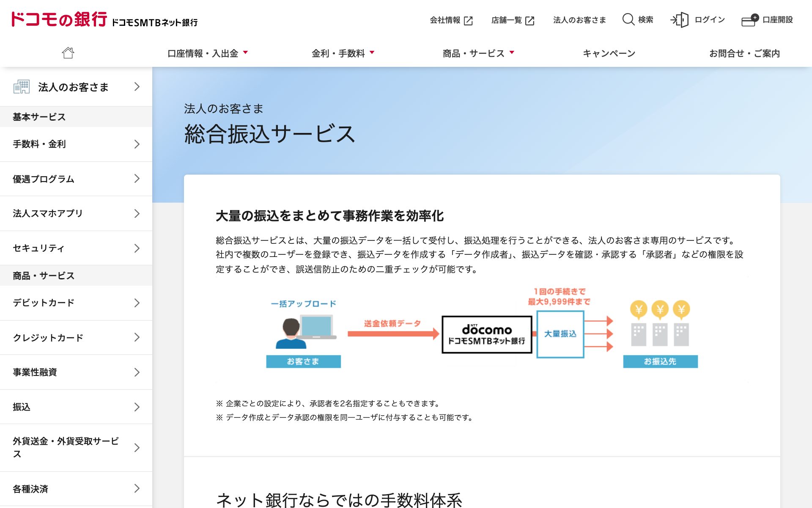Expand the 金利・手数料 menu
This screenshot has width=812, height=508.
(x=343, y=53)
